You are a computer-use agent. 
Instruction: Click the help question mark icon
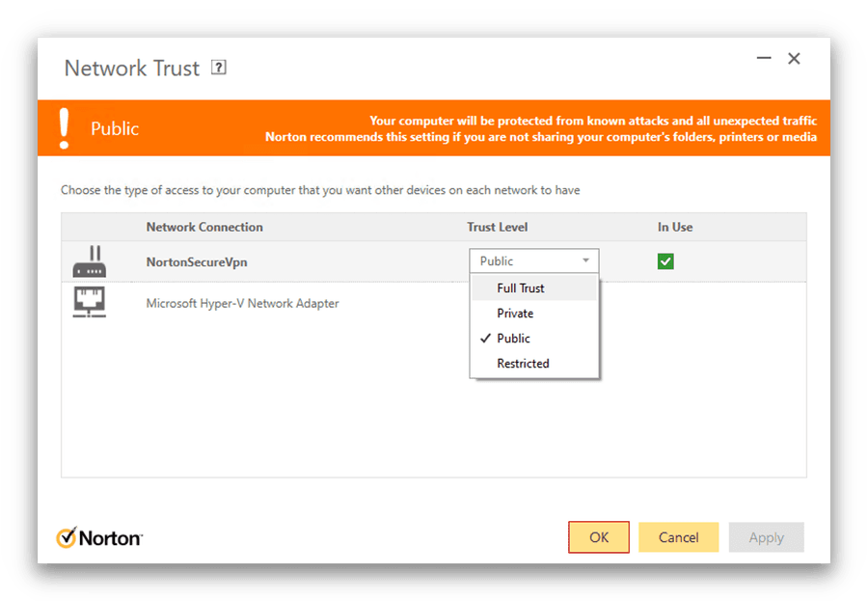click(x=219, y=68)
